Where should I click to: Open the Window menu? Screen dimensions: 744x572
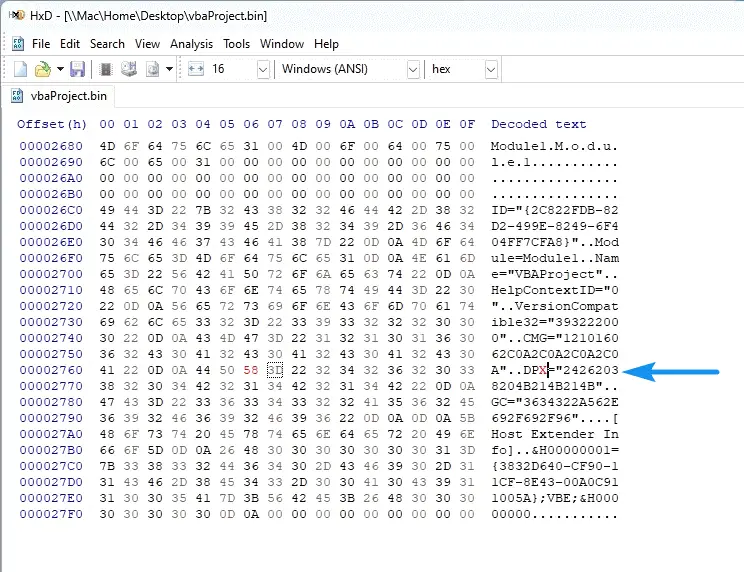point(282,44)
